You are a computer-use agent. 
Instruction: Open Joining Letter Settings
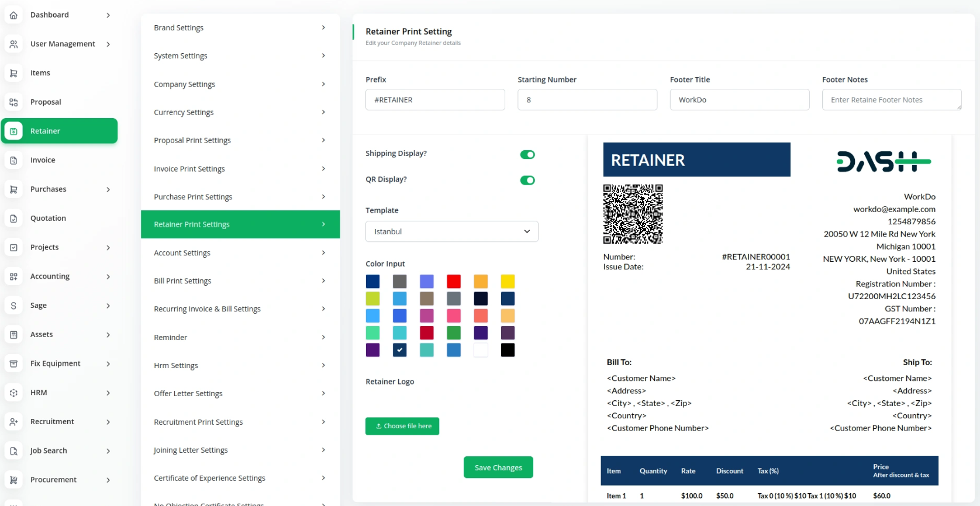(x=240, y=450)
